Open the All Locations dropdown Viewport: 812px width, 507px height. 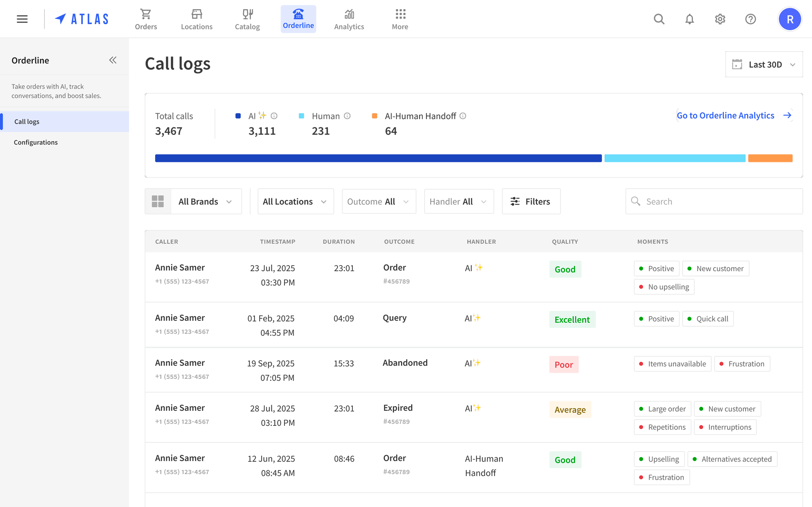pyautogui.click(x=295, y=202)
